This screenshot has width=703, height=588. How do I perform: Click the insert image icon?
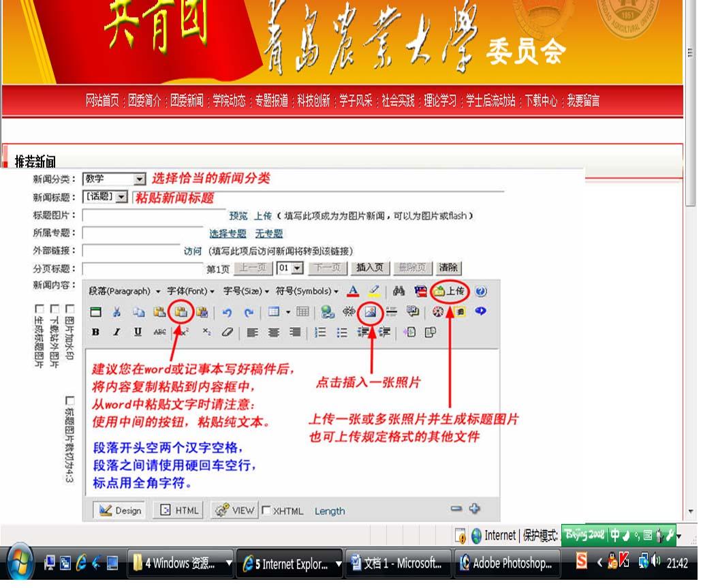pyautogui.click(x=371, y=313)
